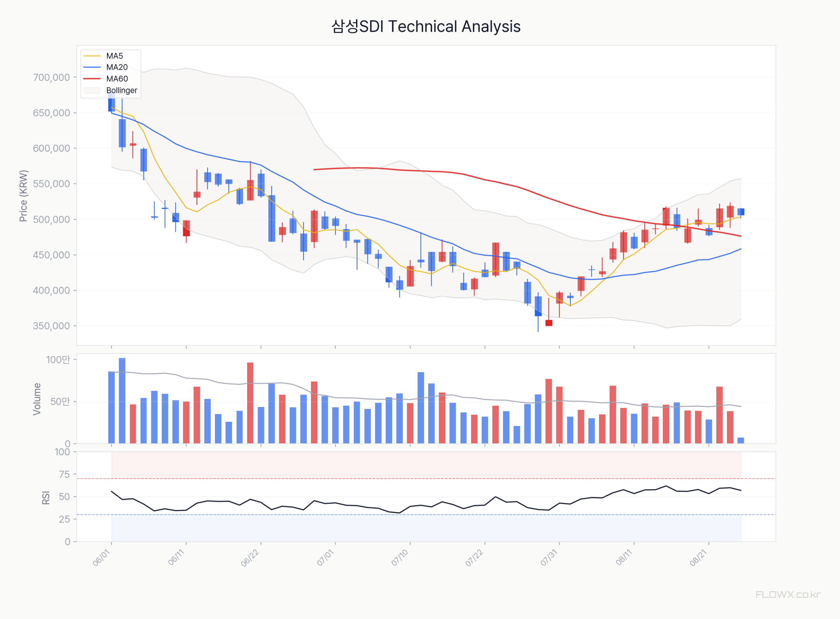Click the 07/31 date label
The width and height of the screenshot is (840, 619).
[549, 558]
